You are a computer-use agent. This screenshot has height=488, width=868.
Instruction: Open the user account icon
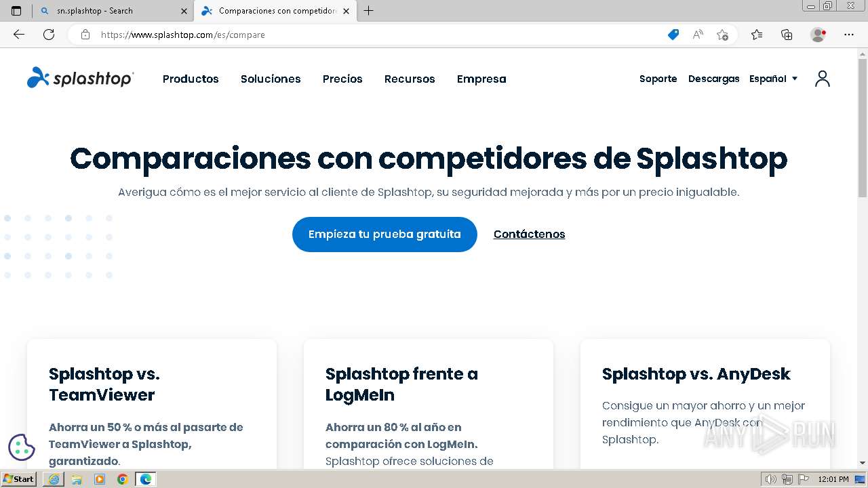(823, 79)
